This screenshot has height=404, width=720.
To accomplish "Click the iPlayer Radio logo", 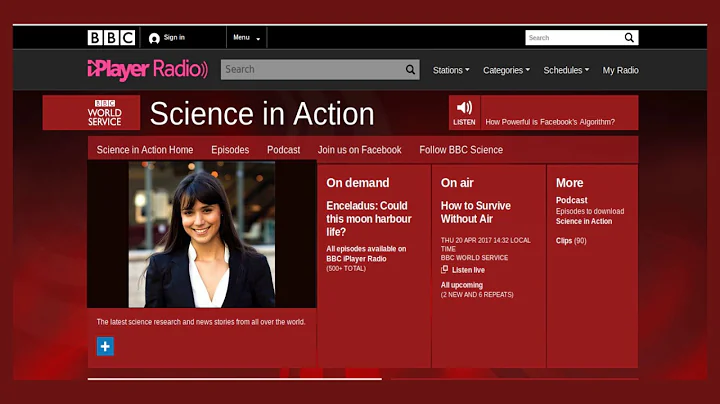I will click(x=148, y=70).
